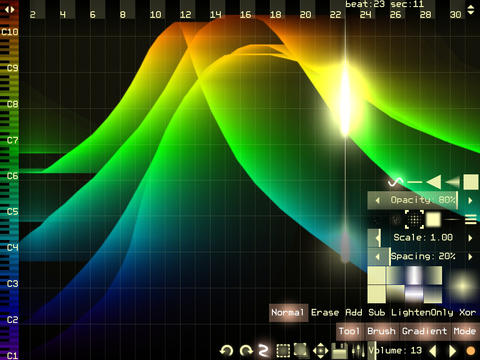Click the Volume right play arrow
Viewport: 480px width, 360px height.
point(453,351)
